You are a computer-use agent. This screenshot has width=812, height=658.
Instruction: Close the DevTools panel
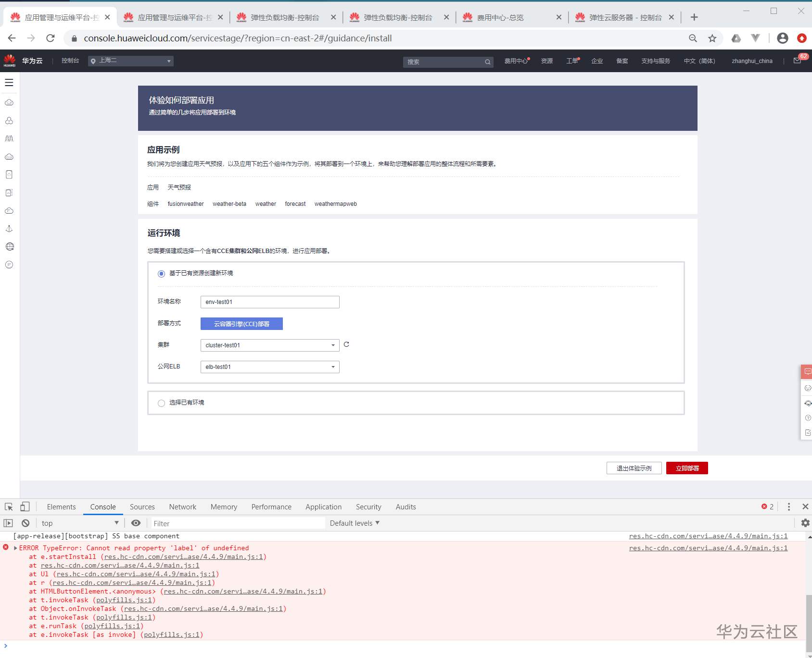coord(805,506)
